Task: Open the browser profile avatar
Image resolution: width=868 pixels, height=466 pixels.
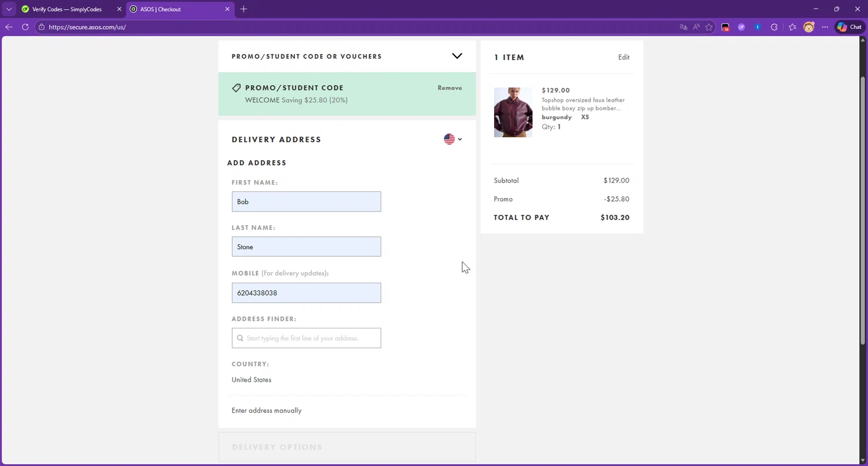Action: 809,27
